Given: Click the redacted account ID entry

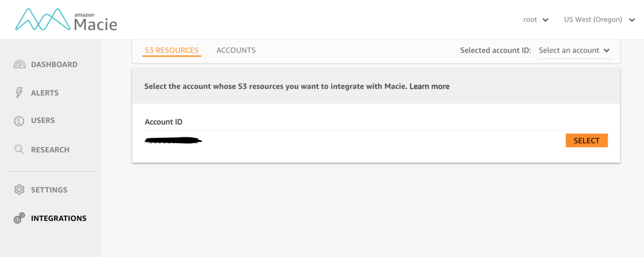Looking at the screenshot, I should pos(173,141).
